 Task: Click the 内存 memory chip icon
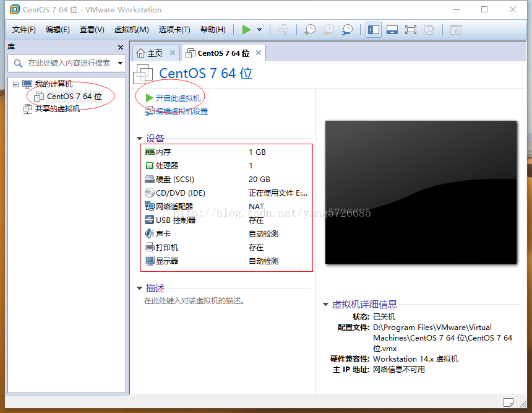[150, 152]
